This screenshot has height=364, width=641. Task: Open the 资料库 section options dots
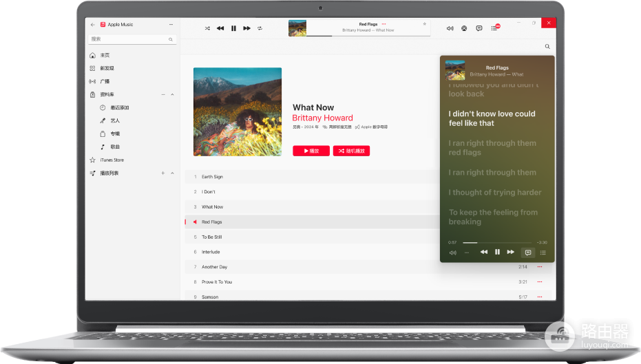(x=162, y=94)
